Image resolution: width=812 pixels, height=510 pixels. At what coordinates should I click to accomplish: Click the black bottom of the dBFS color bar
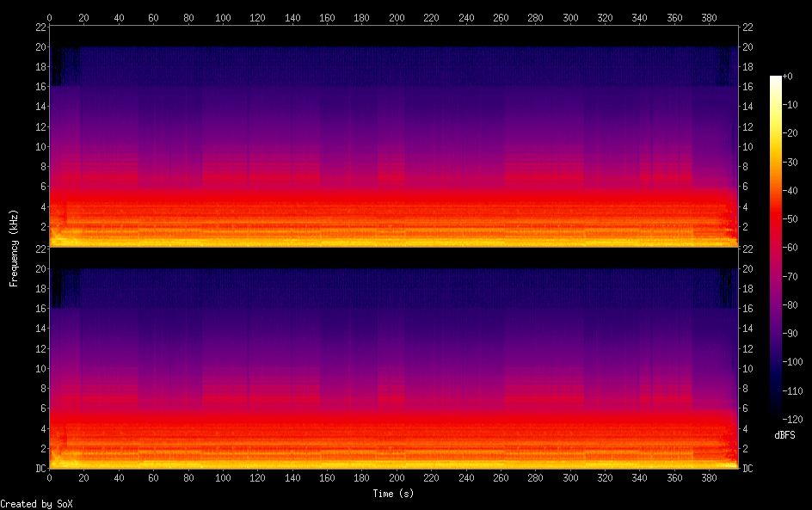(x=776, y=413)
